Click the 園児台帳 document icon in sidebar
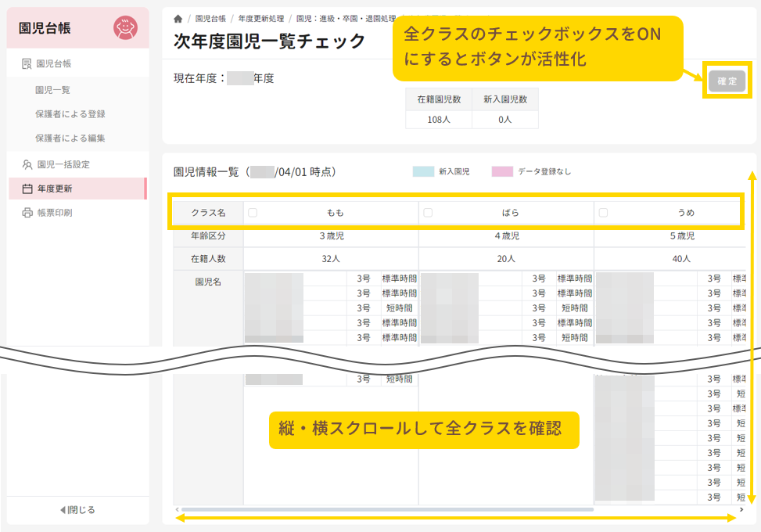Screen dimensions: 761x532 click(x=27, y=63)
